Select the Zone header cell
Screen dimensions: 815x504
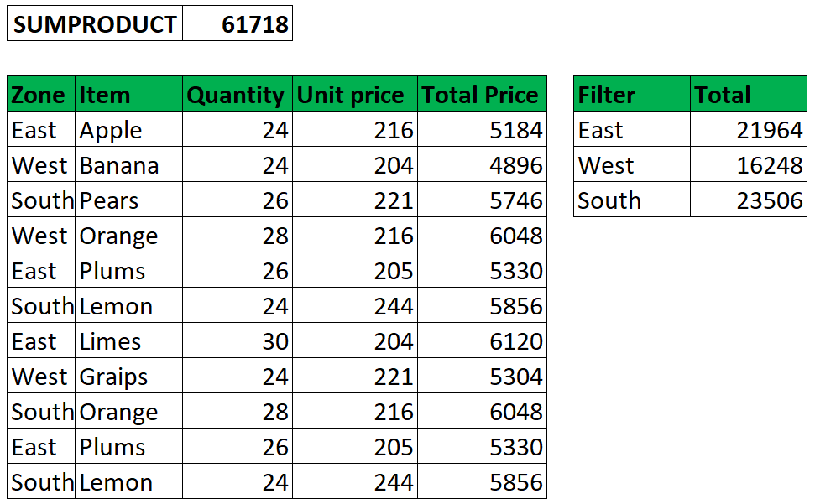pos(41,94)
